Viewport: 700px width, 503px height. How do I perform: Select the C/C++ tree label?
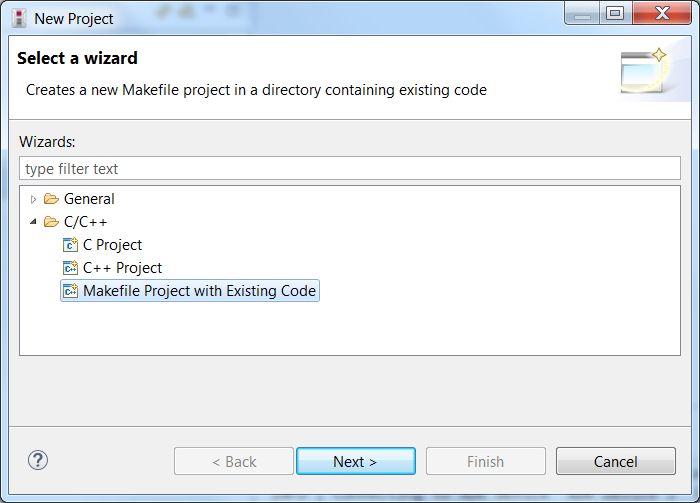85,222
